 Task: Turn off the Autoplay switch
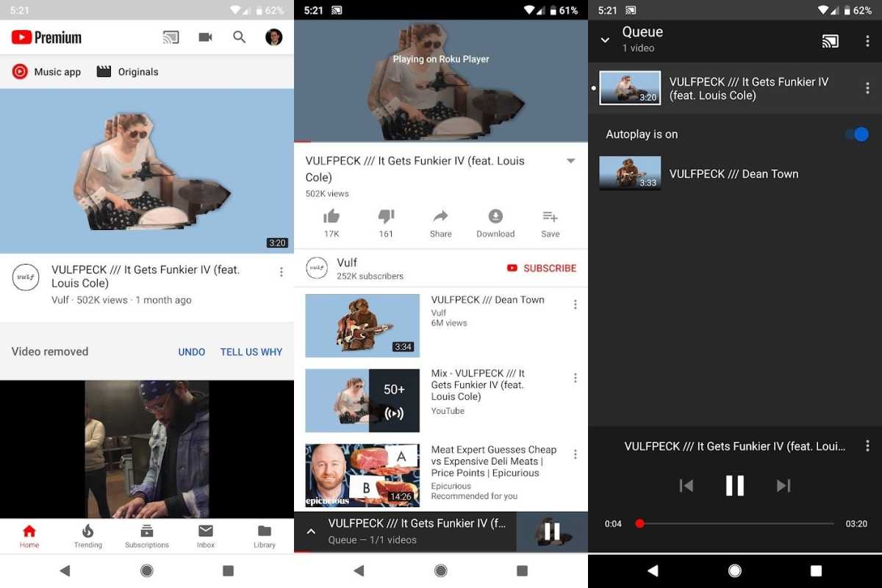pyautogui.click(x=856, y=135)
